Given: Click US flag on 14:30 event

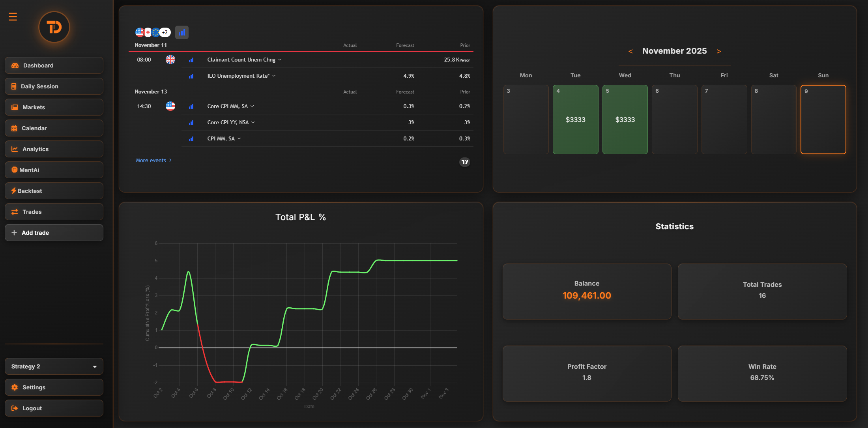Looking at the screenshot, I should coord(170,106).
